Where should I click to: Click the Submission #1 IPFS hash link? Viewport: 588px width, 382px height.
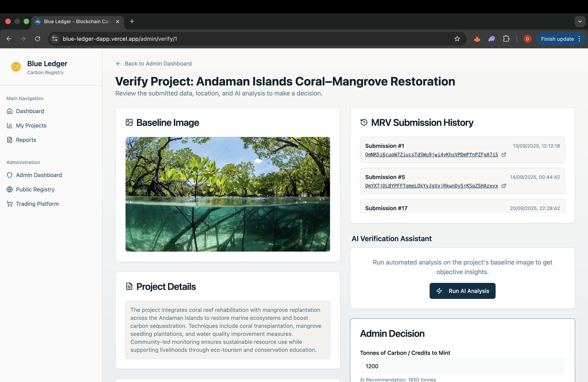pos(431,155)
